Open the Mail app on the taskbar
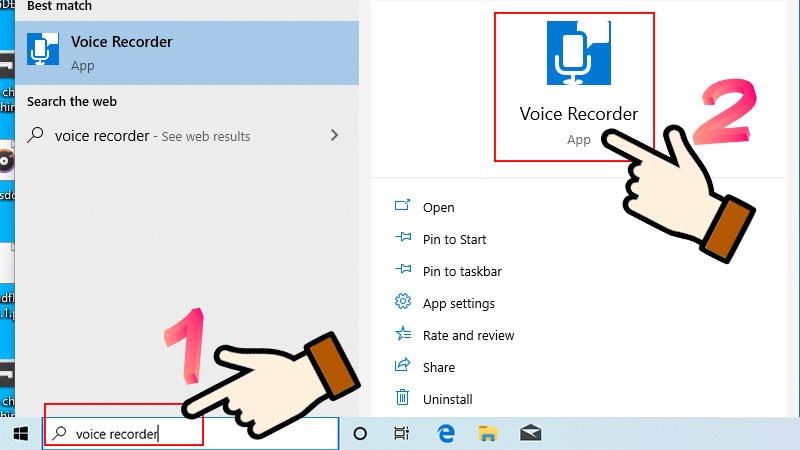Viewport: 800px width, 450px height. tap(530, 433)
